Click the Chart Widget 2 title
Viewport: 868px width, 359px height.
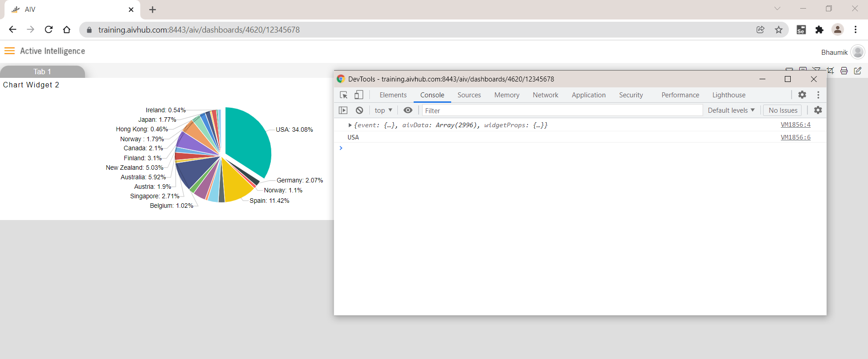[31, 85]
